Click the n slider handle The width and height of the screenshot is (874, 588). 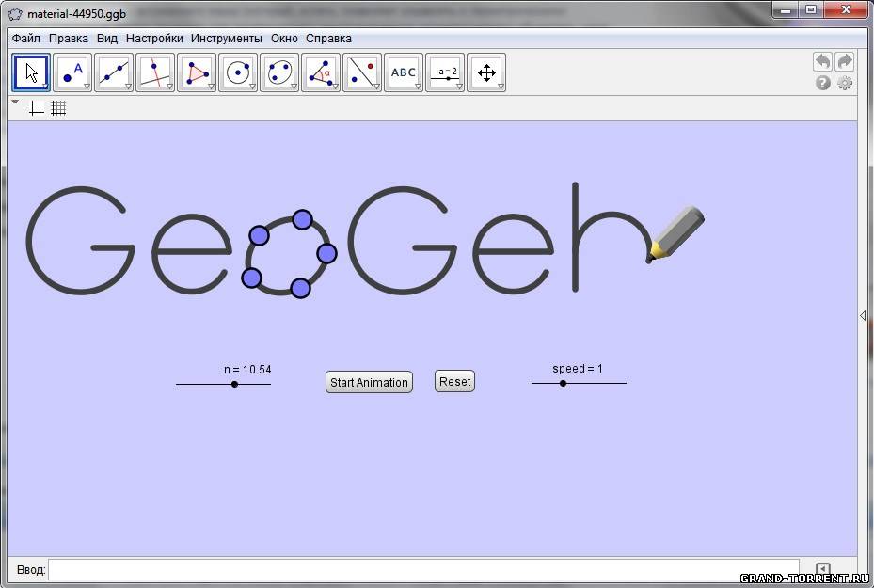pos(234,384)
